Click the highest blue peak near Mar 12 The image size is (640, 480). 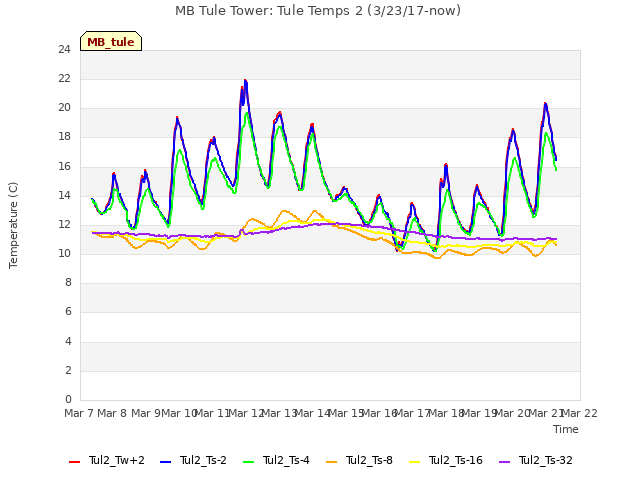coord(245,81)
